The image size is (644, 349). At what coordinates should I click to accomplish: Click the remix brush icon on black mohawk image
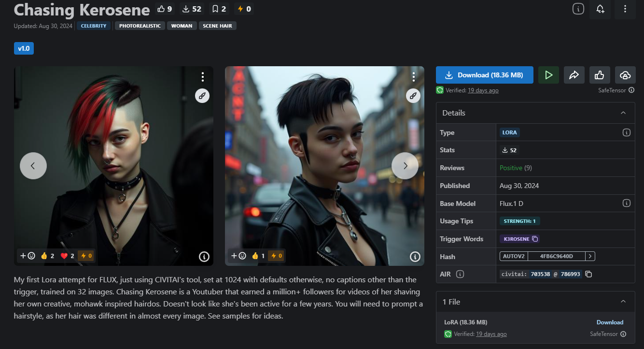coord(413,96)
